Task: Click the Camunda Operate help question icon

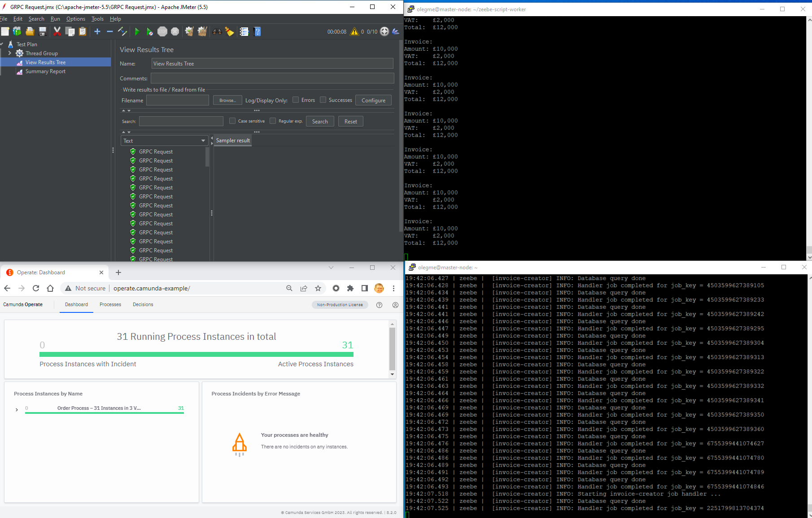Action: coord(379,305)
